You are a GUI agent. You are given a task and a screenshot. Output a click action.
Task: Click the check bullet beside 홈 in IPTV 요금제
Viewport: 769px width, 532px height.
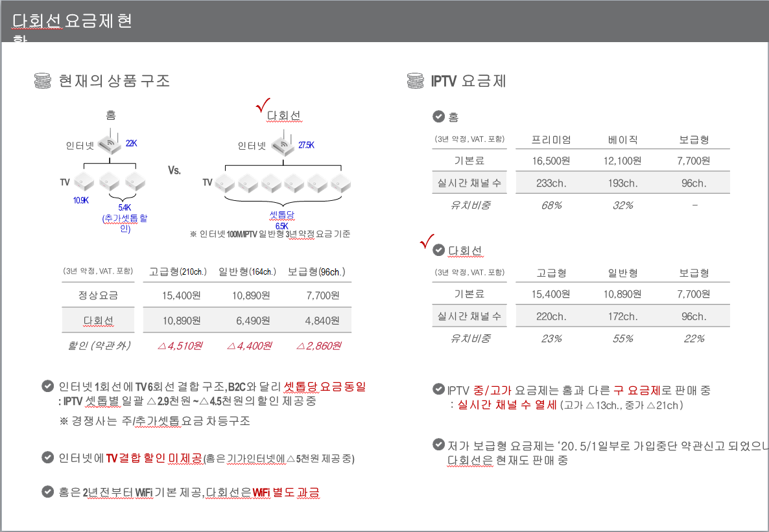[x=438, y=117]
